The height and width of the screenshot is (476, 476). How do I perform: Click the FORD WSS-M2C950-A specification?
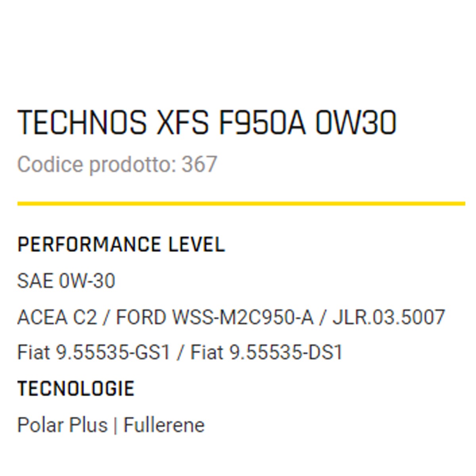coord(215,317)
